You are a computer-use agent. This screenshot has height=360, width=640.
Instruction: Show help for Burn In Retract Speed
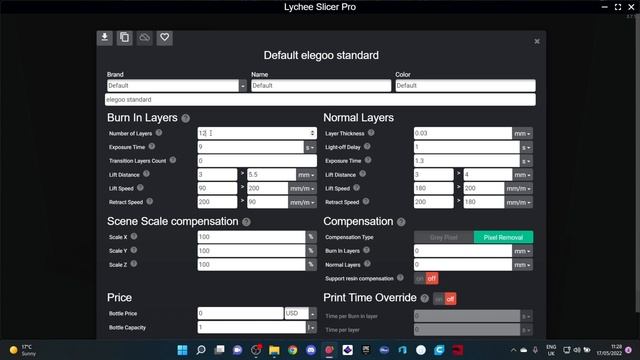[150, 201]
